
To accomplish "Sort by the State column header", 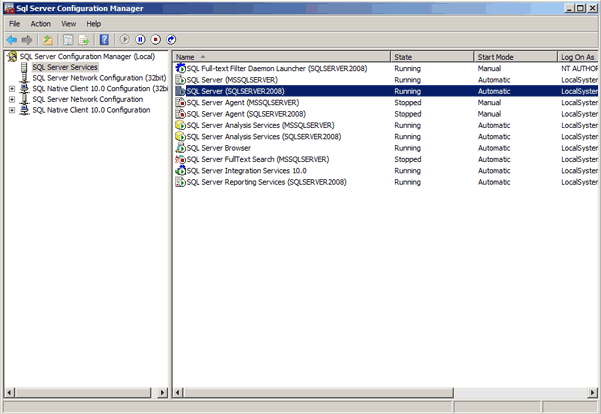I will pyautogui.click(x=432, y=57).
